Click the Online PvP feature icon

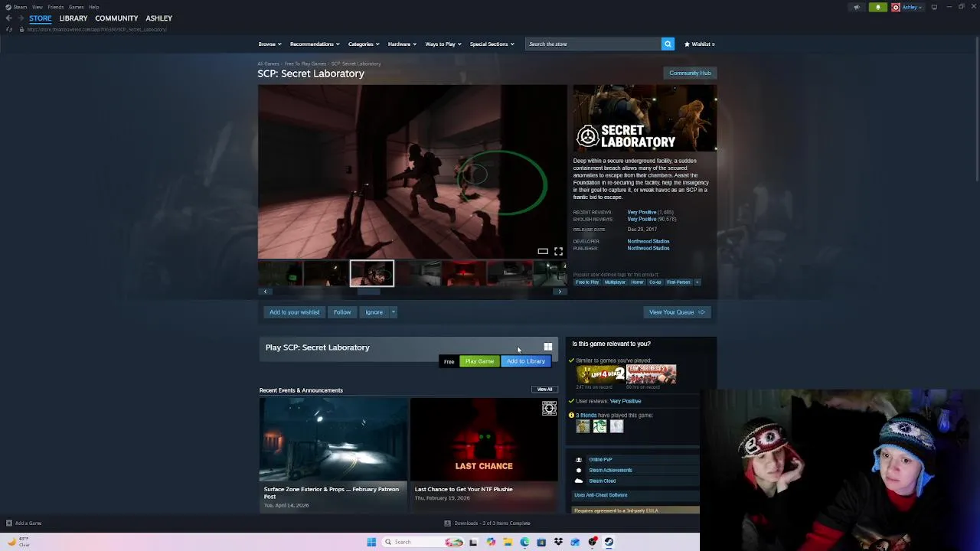click(x=579, y=459)
